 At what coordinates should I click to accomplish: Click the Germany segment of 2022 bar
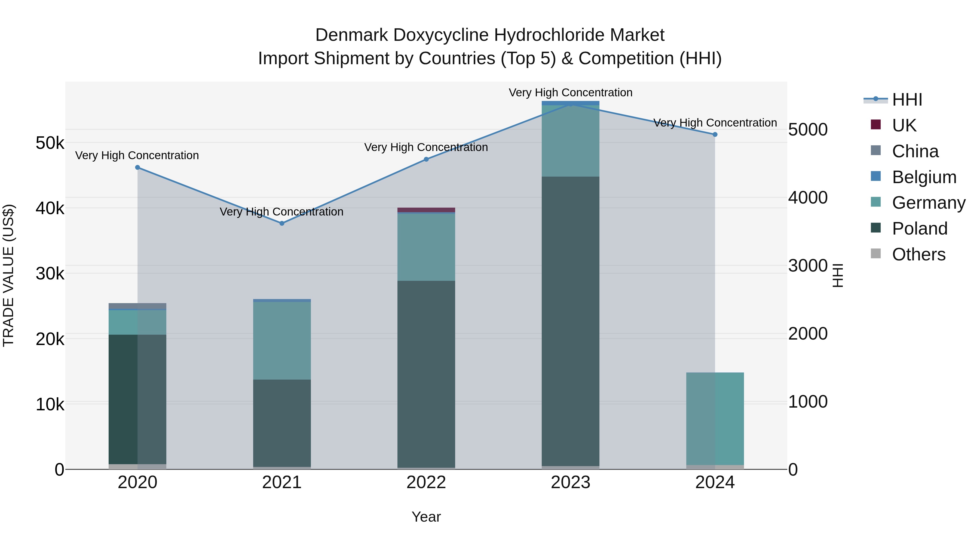pyautogui.click(x=426, y=247)
